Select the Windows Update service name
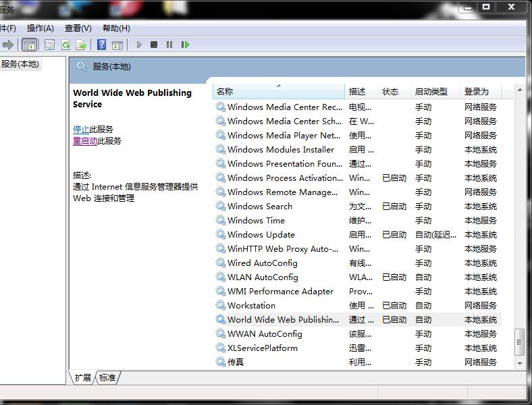This screenshot has width=532, height=405. [261, 234]
